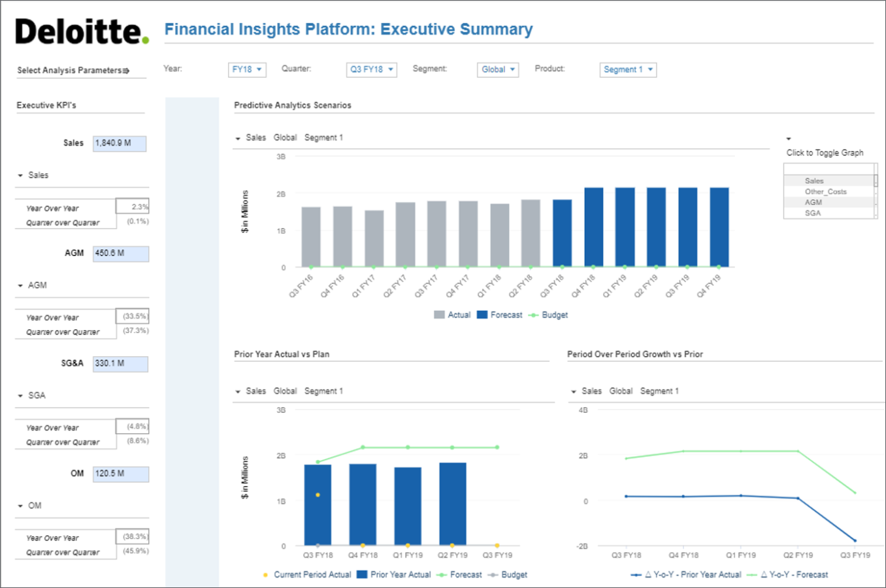This screenshot has height=588, width=886.
Task: Choose SGA in the toggle graph list
Action: click(813, 213)
